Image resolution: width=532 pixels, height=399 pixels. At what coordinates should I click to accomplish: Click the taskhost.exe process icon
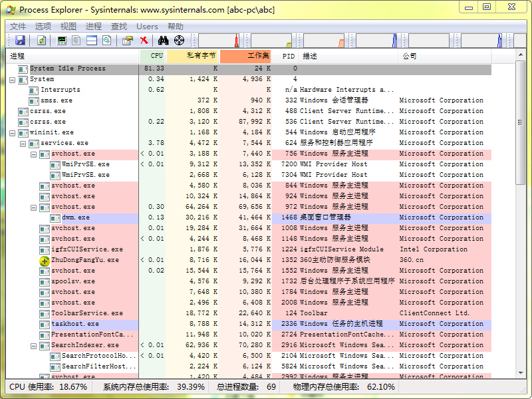pyautogui.click(x=45, y=325)
